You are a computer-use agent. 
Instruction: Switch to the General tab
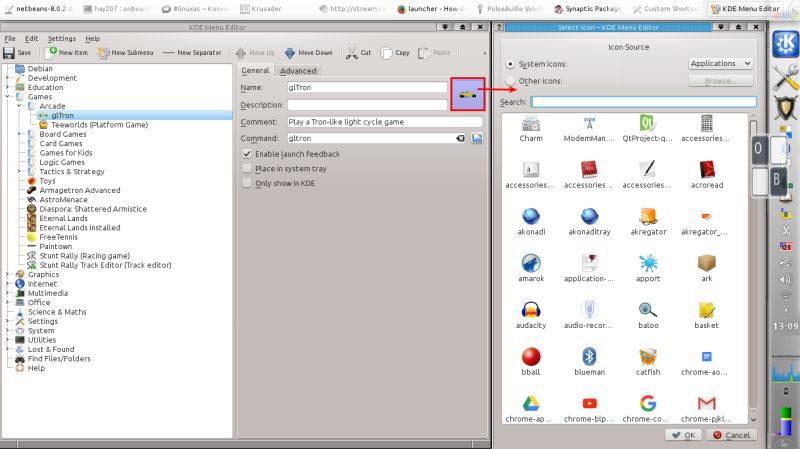click(x=255, y=70)
